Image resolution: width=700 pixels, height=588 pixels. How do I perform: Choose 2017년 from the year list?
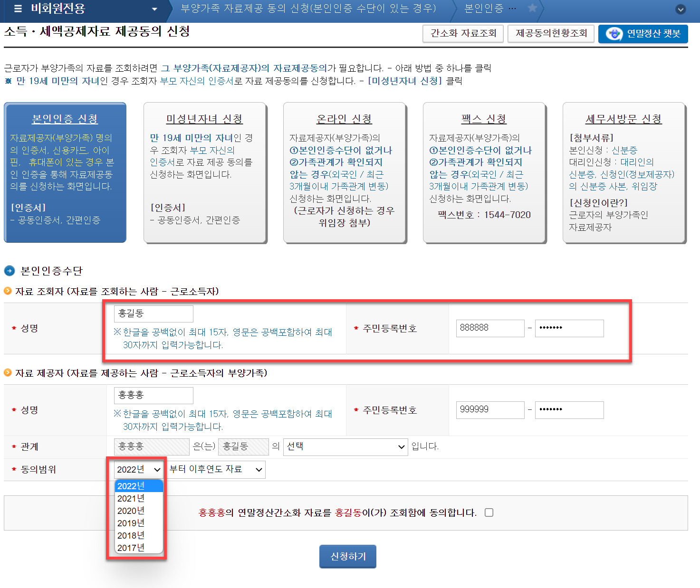pyautogui.click(x=139, y=548)
